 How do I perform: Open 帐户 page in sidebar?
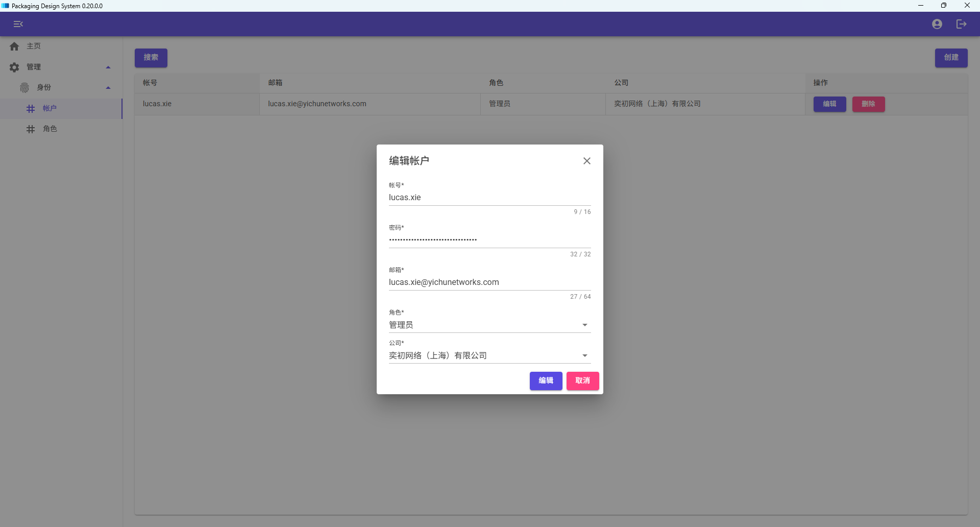61,109
